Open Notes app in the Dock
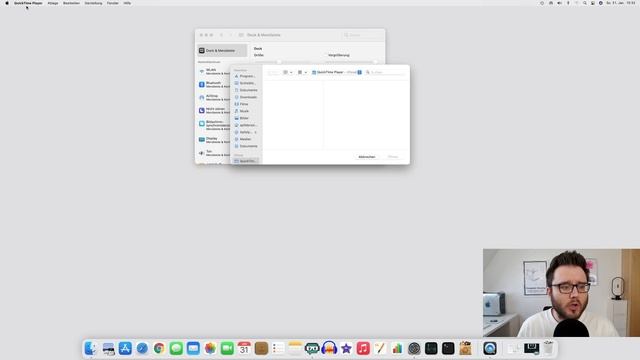The image size is (640, 360). click(x=295, y=349)
